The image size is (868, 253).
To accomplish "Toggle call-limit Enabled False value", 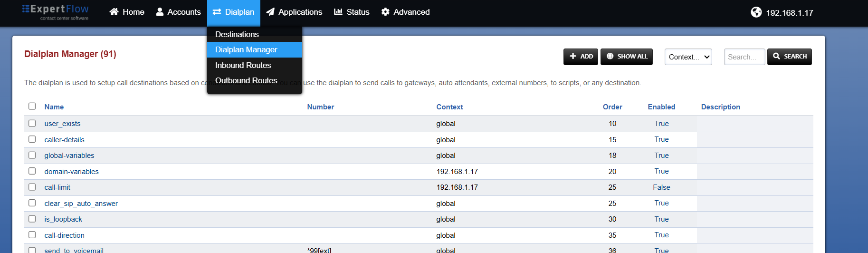I will coord(661,187).
